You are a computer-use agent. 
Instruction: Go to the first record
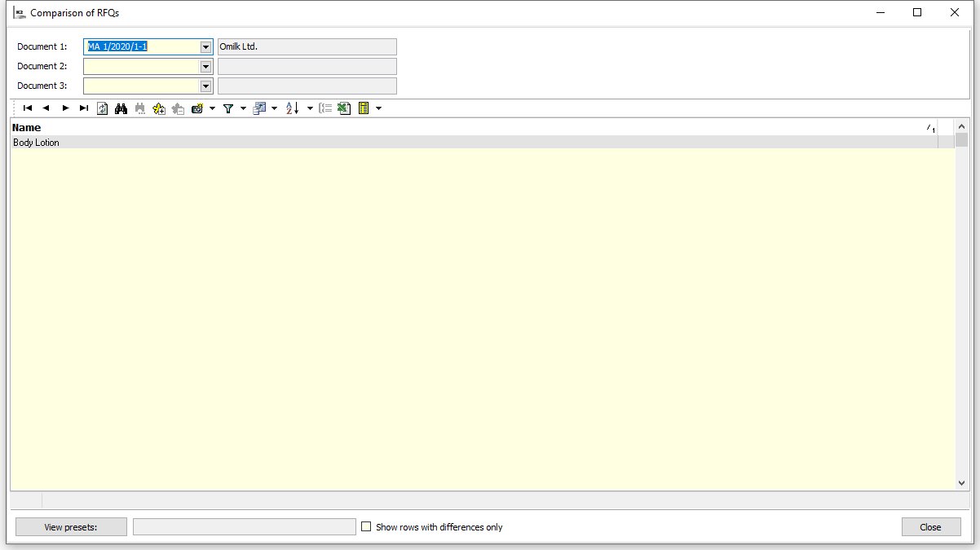point(28,108)
